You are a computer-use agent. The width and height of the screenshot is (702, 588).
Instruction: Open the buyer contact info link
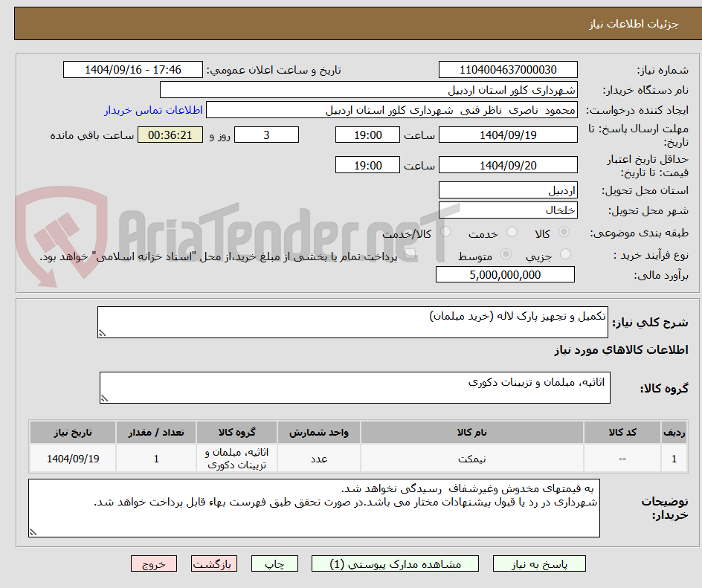(x=153, y=110)
